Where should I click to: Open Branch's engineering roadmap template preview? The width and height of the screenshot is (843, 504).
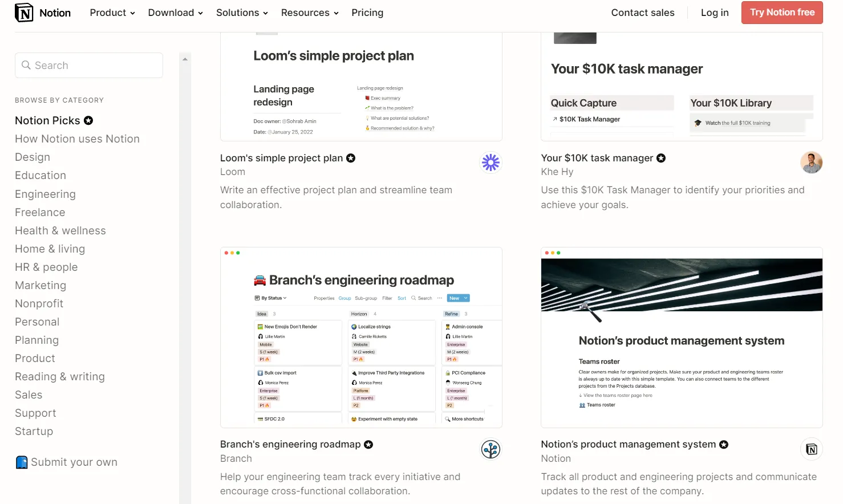[x=361, y=338]
